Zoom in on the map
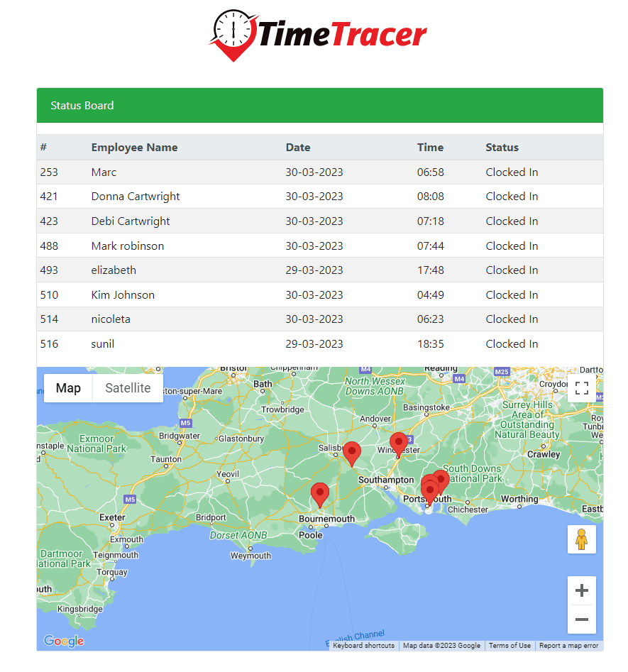The height and width of the screenshot is (672, 628). (581, 590)
